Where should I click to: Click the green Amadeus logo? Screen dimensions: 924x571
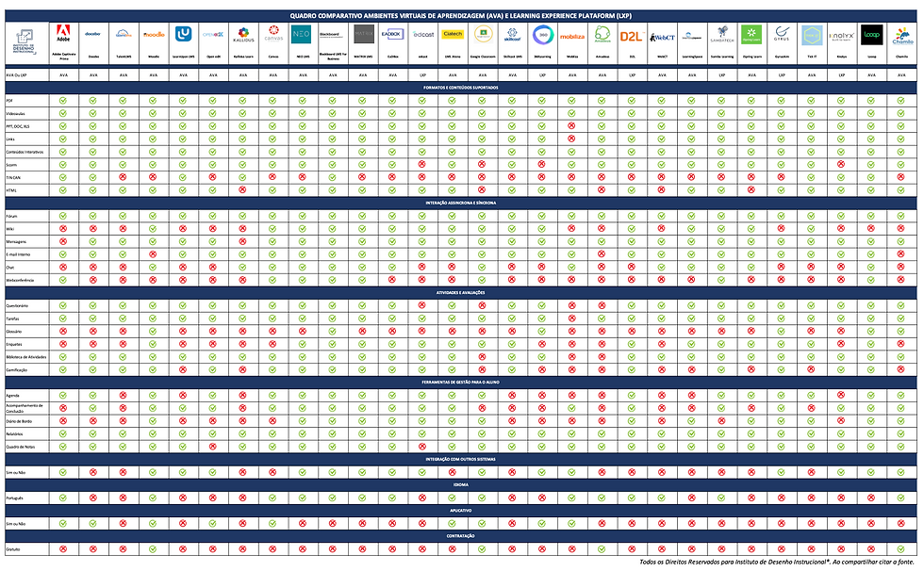click(602, 34)
